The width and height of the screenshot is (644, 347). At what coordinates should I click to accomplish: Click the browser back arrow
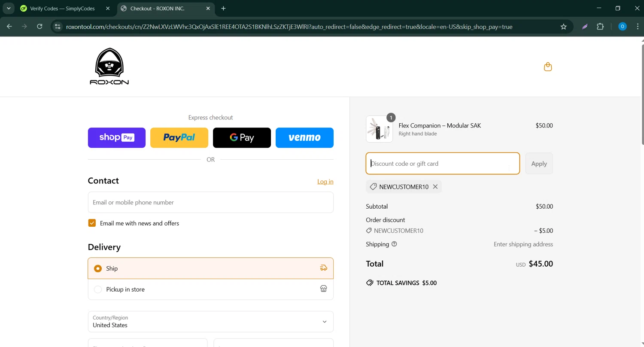click(9, 27)
